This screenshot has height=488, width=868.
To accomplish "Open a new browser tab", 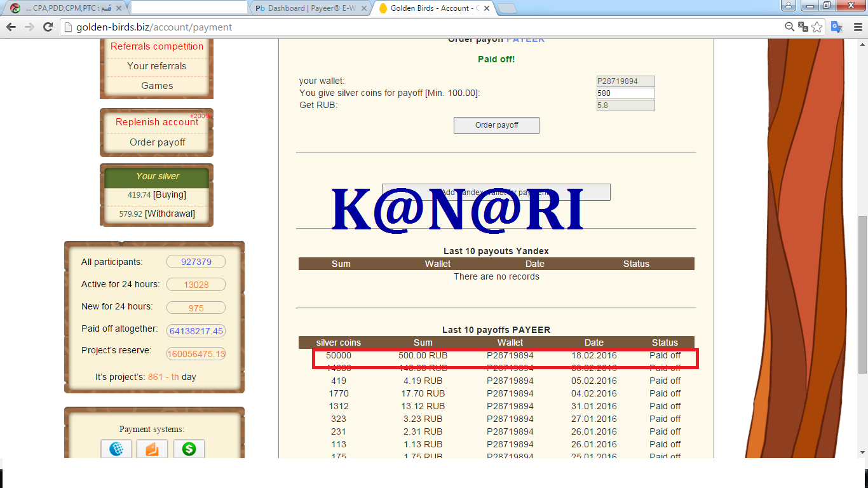I will (506, 8).
